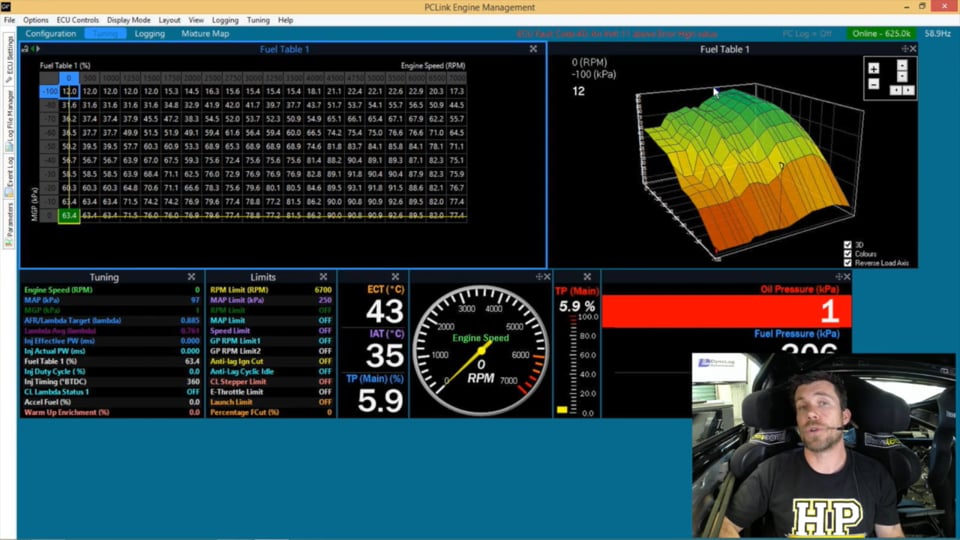Switch to the Logging page tab
This screenshot has width=960, height=540.
tap(150, 34)
